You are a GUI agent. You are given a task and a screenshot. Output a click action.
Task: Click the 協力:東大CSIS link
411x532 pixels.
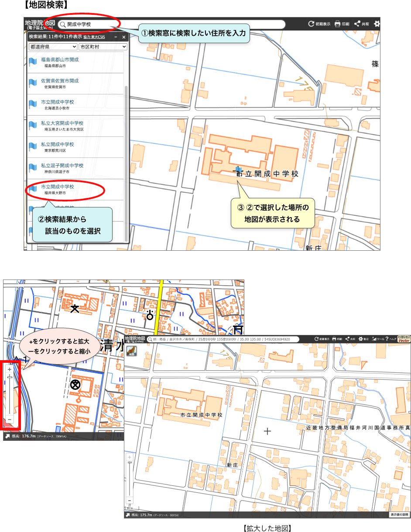click(94, 38)
